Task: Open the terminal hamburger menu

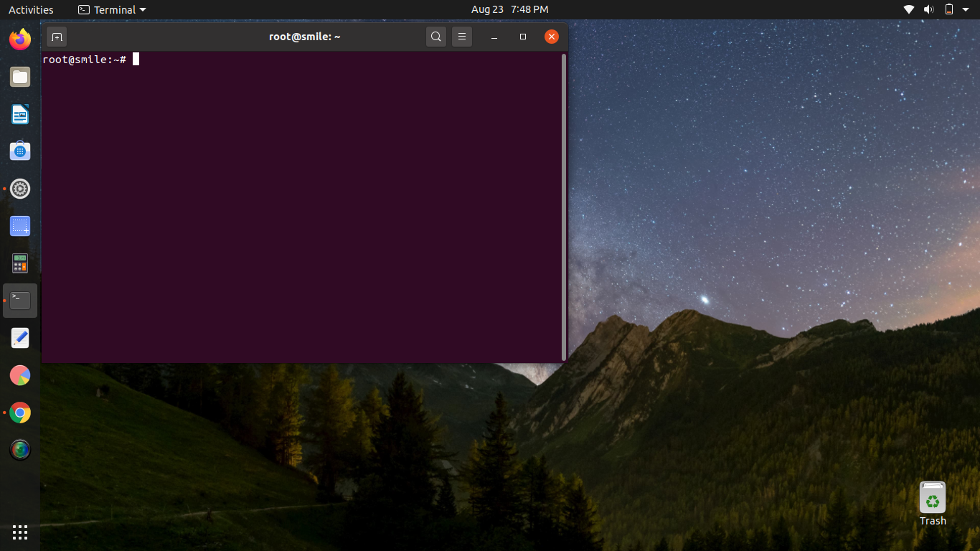Action: (461, 36)
